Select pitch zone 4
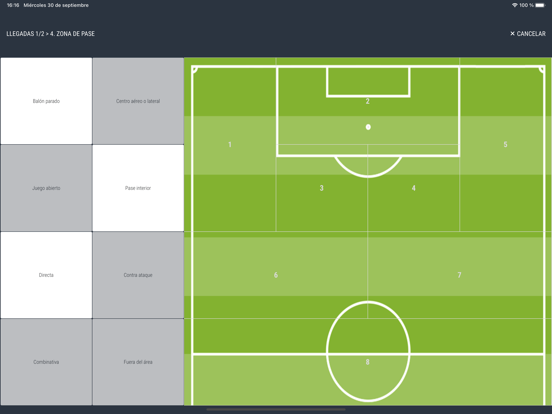Viewport: 552px width, 414px height. [414, 188]
